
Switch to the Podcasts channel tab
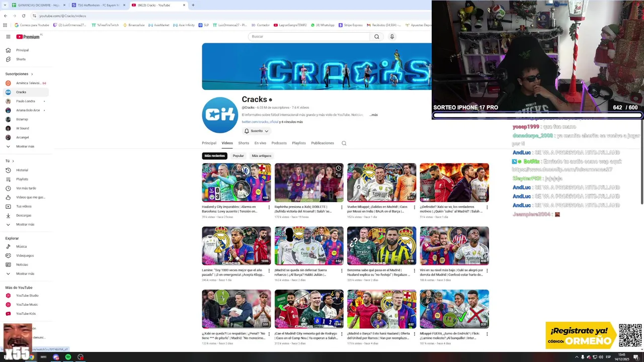279,143
